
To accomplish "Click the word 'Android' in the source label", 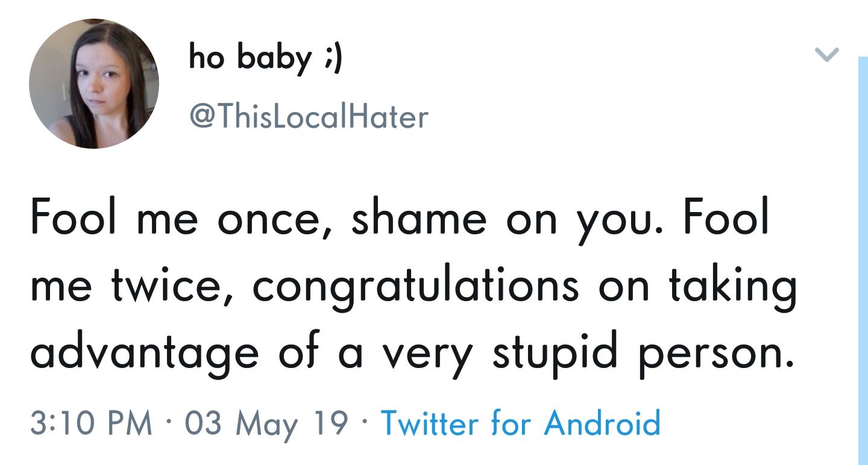I will click(x=602, y=423).
